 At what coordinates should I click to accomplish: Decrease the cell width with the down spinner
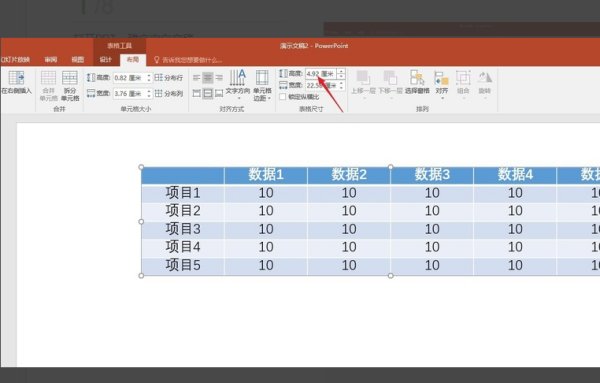(x=149, y=96)
